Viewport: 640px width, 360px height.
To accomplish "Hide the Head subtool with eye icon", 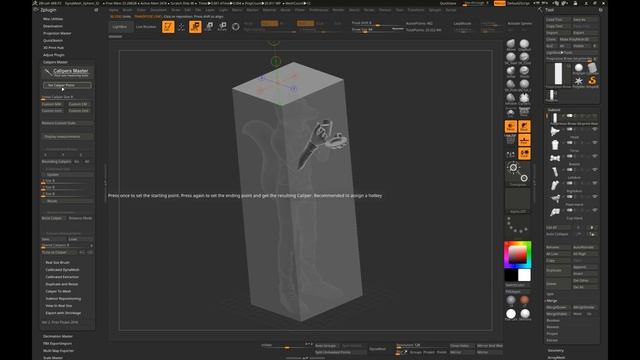I will pos(595,129).
